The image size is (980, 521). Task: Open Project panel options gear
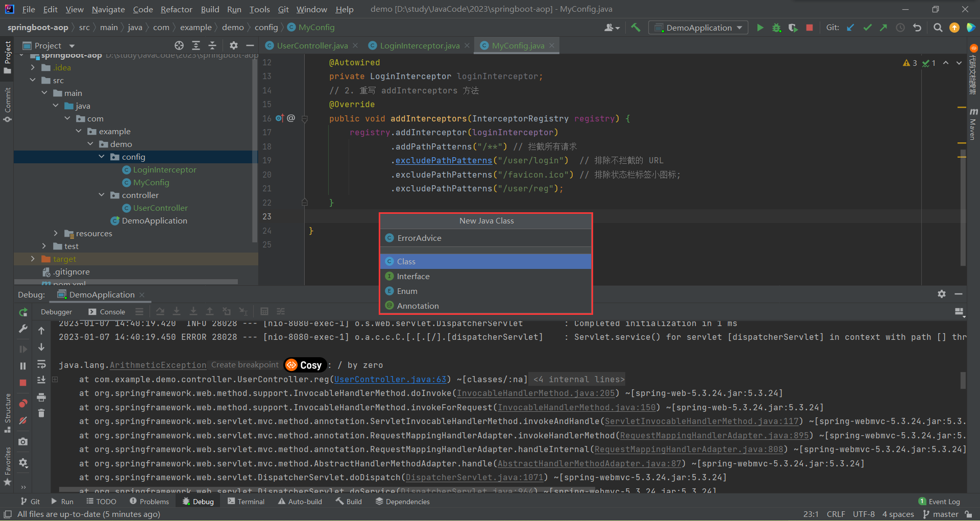[234, 45]
